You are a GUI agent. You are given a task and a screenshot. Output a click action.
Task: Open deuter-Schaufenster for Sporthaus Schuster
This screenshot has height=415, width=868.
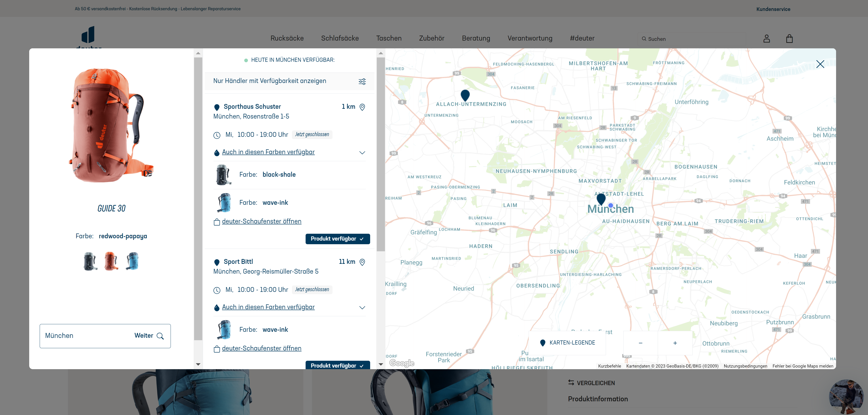[262, 221]
